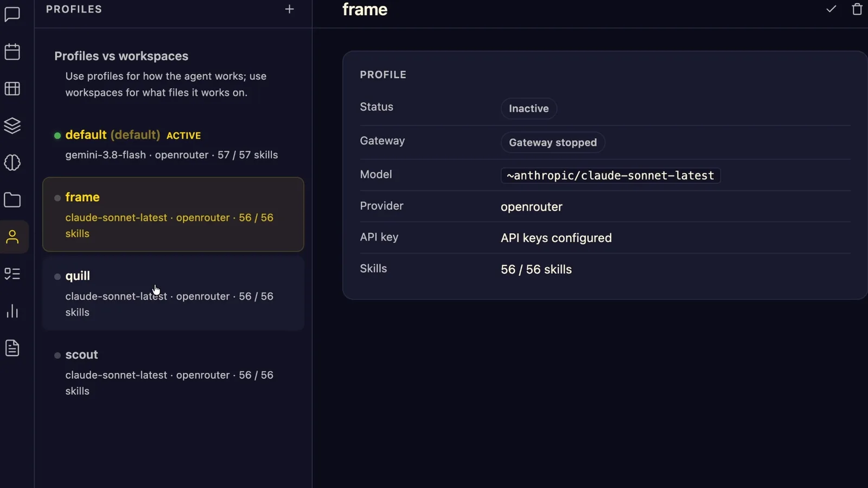Click the 56 / 56 skills value in Profile panel
The width and height of the screenshot is (868, 488).
coord(536,269)
